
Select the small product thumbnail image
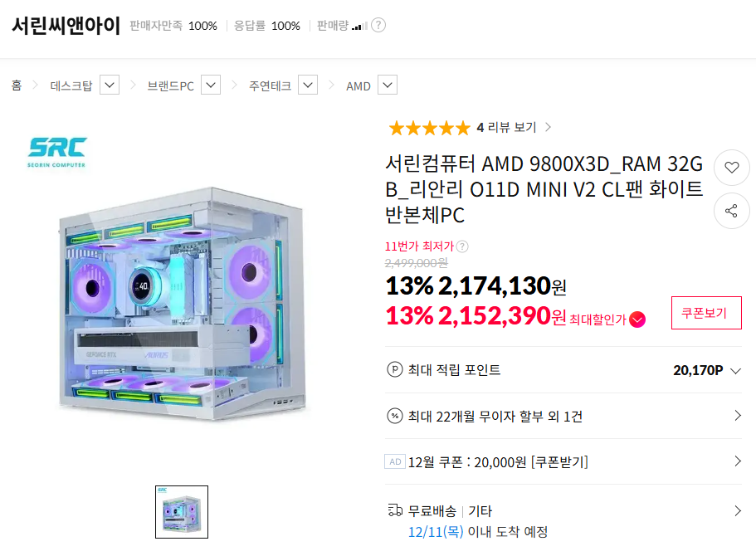182,511
